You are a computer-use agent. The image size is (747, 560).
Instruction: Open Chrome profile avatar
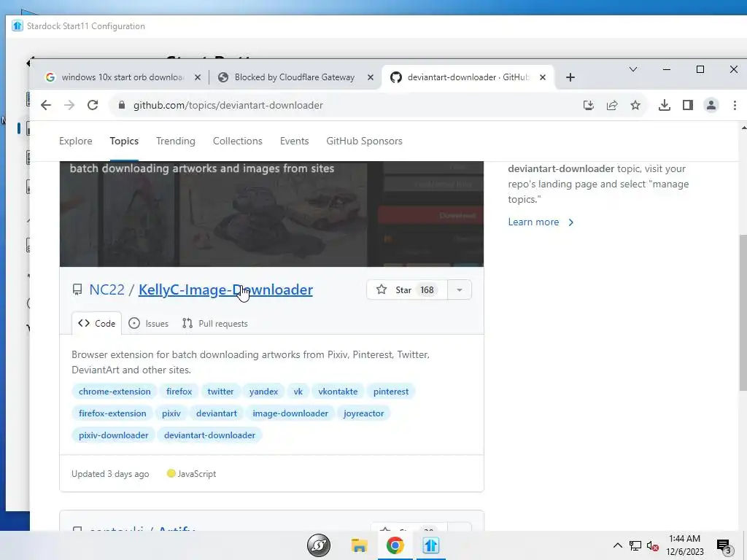click(x=711, y=105)
